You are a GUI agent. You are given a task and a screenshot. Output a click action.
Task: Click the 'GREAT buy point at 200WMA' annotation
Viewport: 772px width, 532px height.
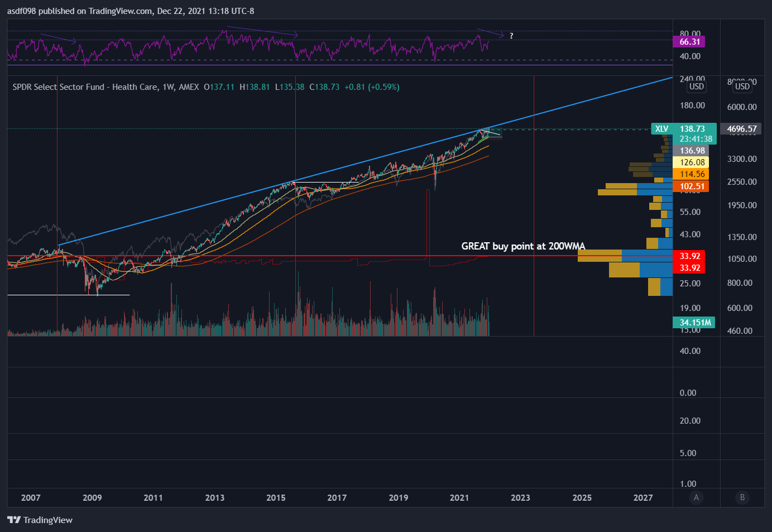[x=523, y=246]
